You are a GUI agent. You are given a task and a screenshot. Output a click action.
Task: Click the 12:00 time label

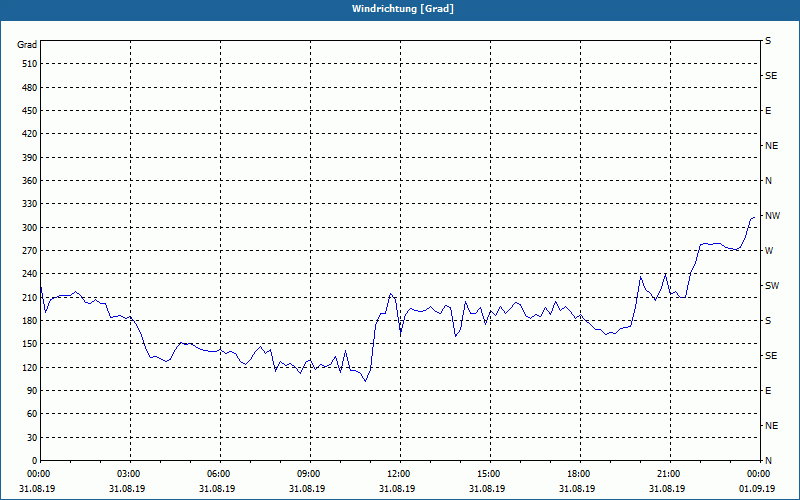point(397,474)
